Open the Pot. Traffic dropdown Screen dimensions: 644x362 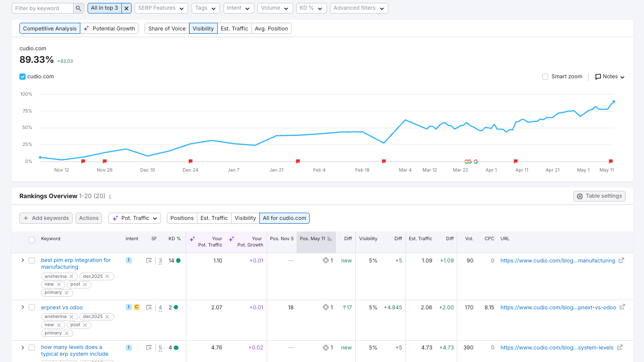click(135, 218)
